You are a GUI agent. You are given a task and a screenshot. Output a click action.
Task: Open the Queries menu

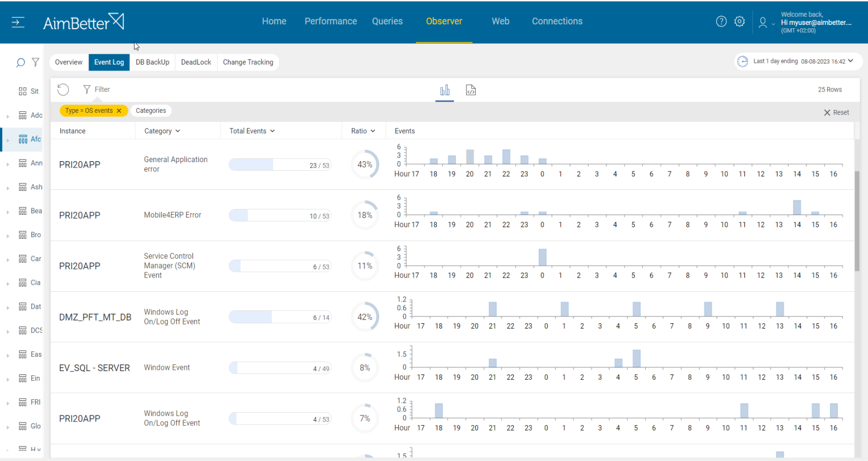tap(387, 21)
